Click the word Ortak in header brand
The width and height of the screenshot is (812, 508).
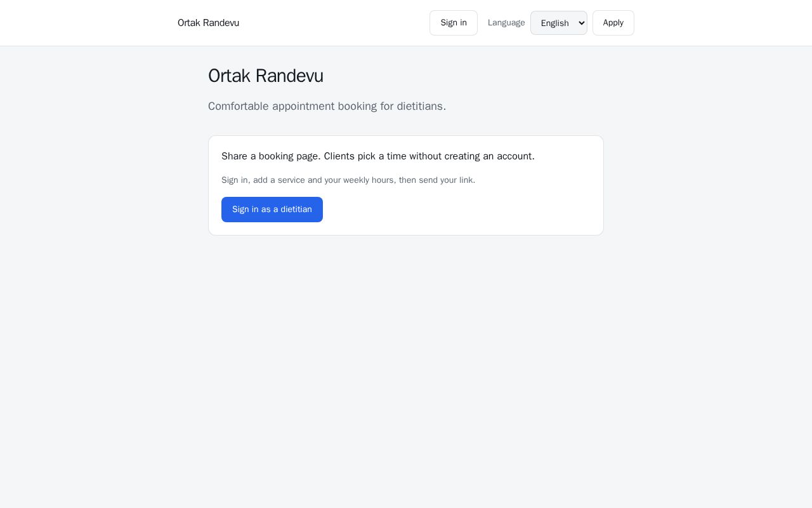[x=189, y=23]
